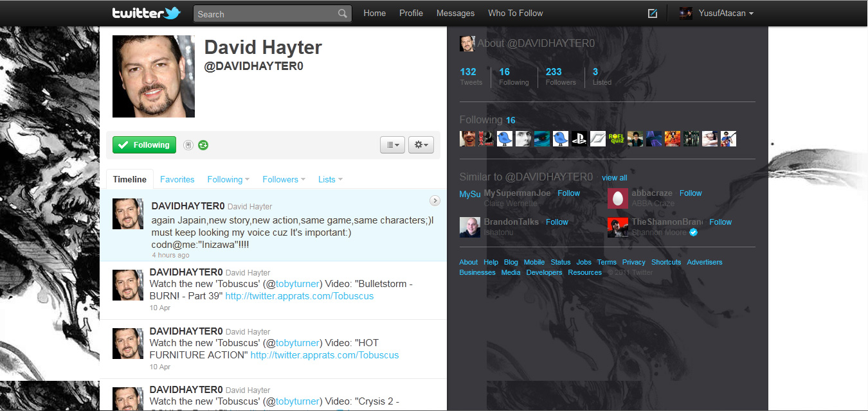Open @tobyturner link in Bulletstorm tweet

298,284
